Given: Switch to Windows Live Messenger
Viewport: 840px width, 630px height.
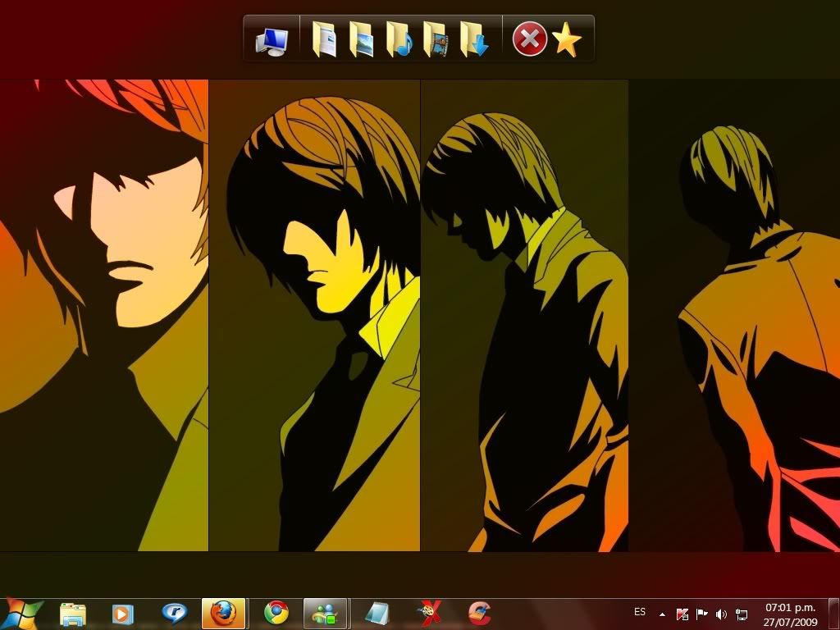Looking at the screenshot, I should click(x=325, y=614).
